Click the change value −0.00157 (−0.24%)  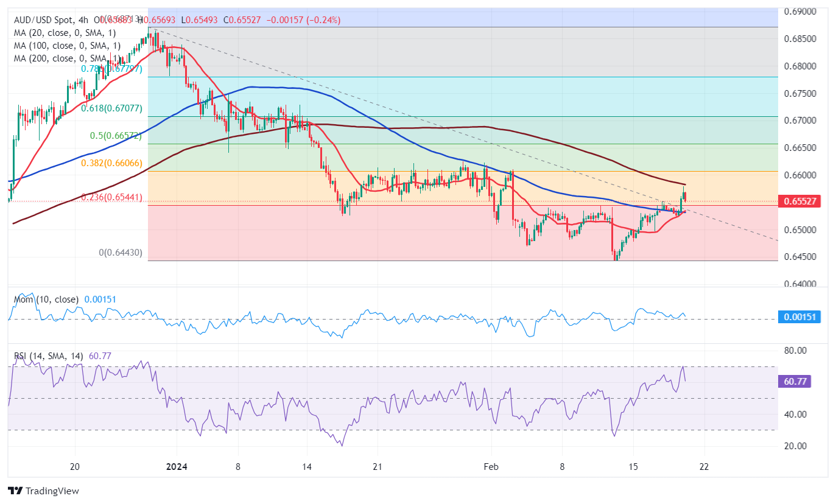coord(304,20)
